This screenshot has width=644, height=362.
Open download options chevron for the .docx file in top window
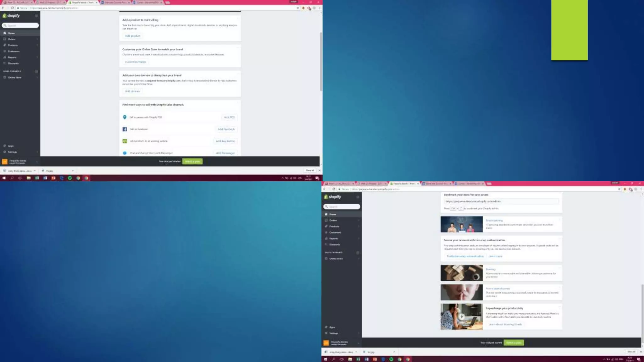tap(35, 171)
